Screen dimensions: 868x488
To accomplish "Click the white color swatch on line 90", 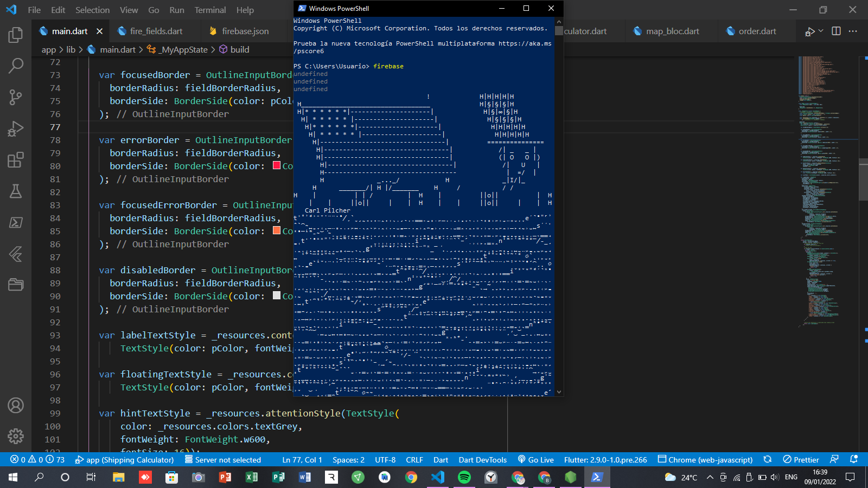I will tap(277, 296).
